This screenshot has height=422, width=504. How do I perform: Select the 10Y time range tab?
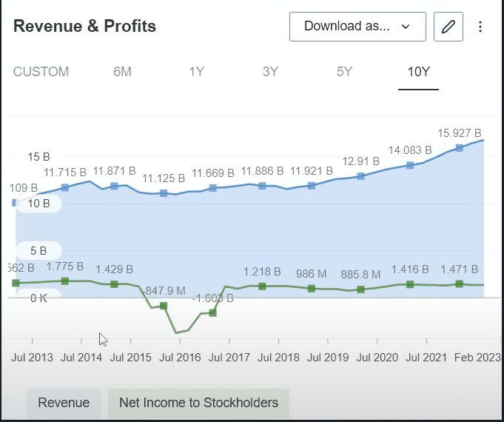tap(418, 72)
